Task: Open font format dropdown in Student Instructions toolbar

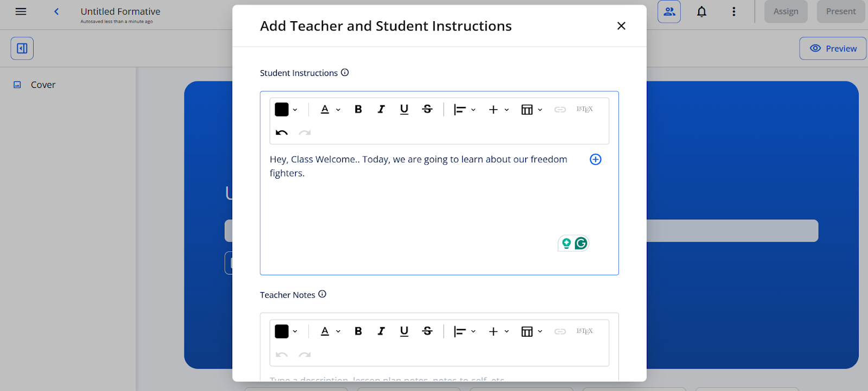Action: tap(330, 110)
